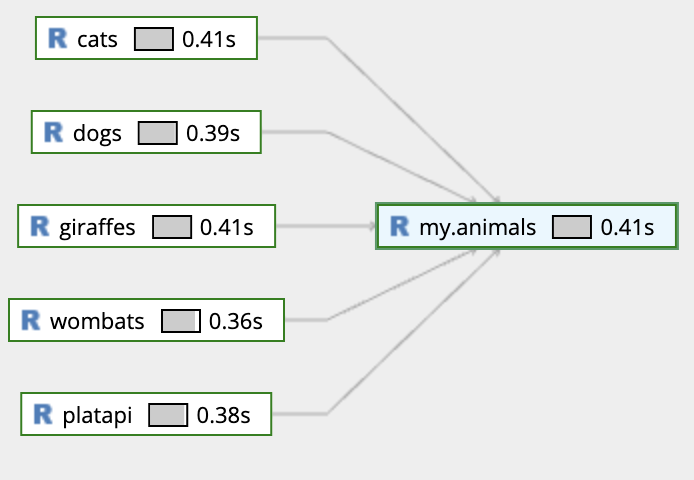Image resolution: width=694 pixels, height=480 pixels.
Task: Select the wombats node label
Action: click(x=97, y=321)
